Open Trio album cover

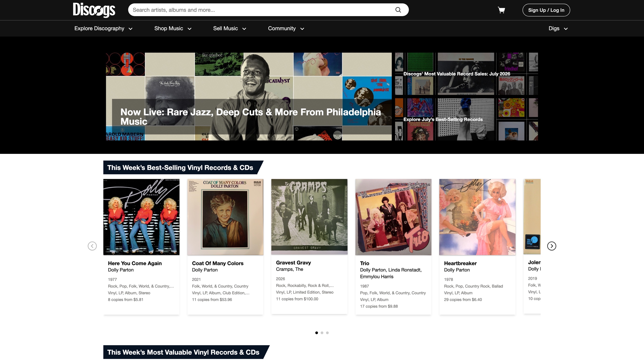click(x=393, y=217)
